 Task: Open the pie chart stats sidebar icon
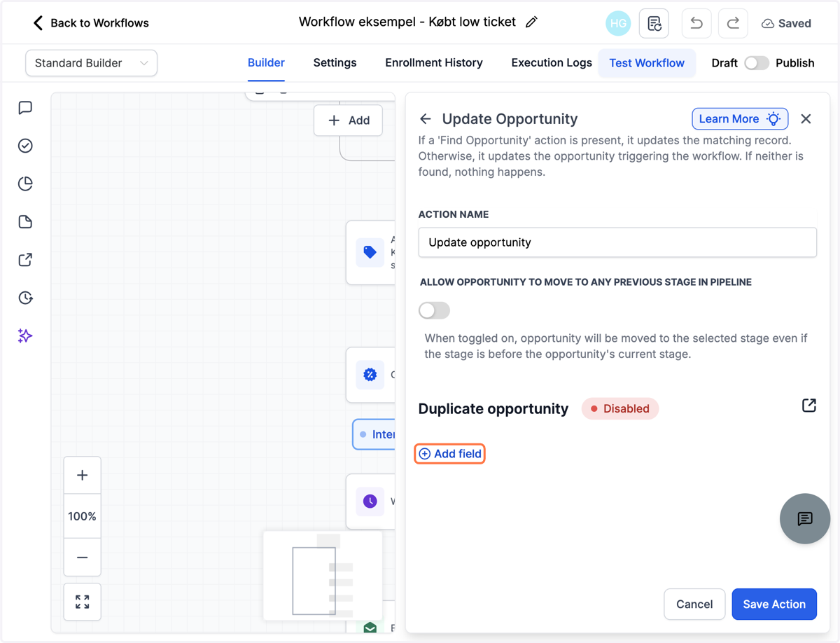point(25,184)
